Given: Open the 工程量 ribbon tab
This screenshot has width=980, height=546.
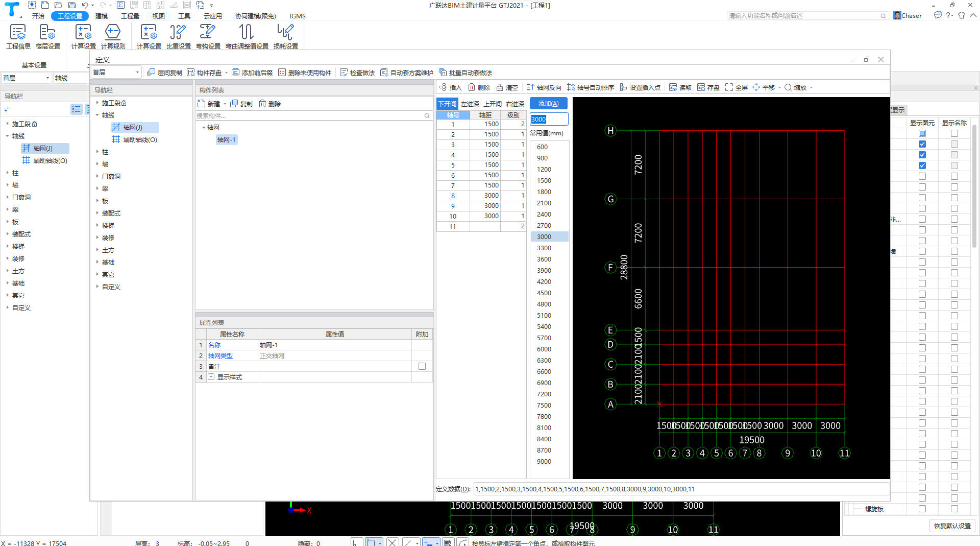Looking at the screenshot, I should pyautogui.click(x=130, y=16).
